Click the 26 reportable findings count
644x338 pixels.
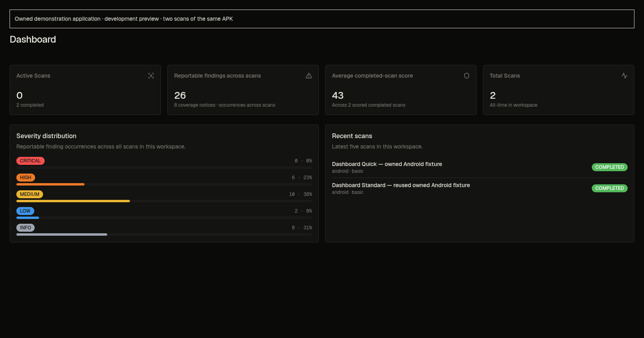coord(180,96)
